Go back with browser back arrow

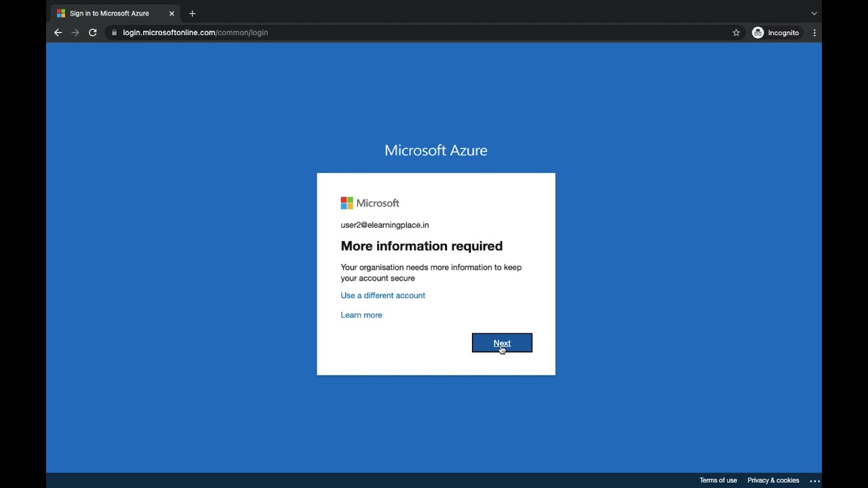[x=58, y=33]
